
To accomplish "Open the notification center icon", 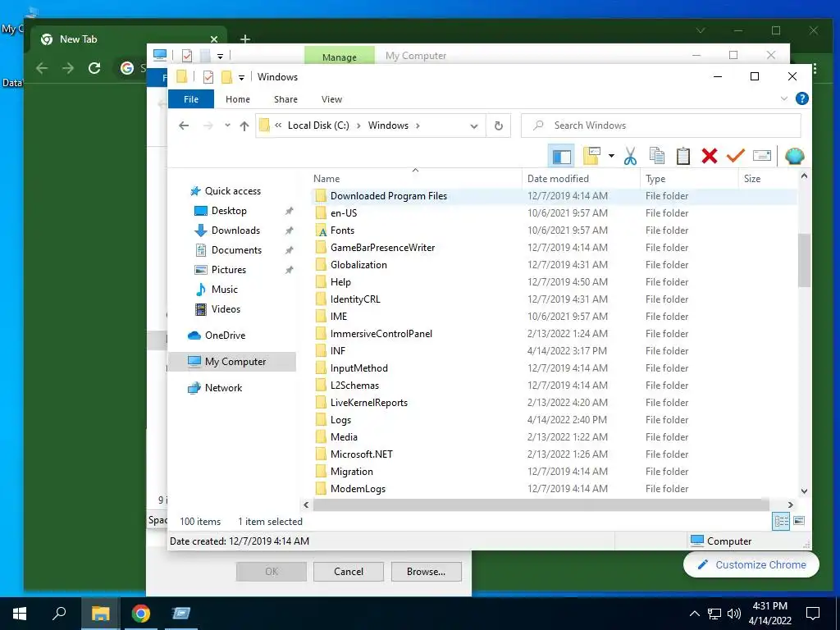I will pyautogui.click(x=813, y=614).
